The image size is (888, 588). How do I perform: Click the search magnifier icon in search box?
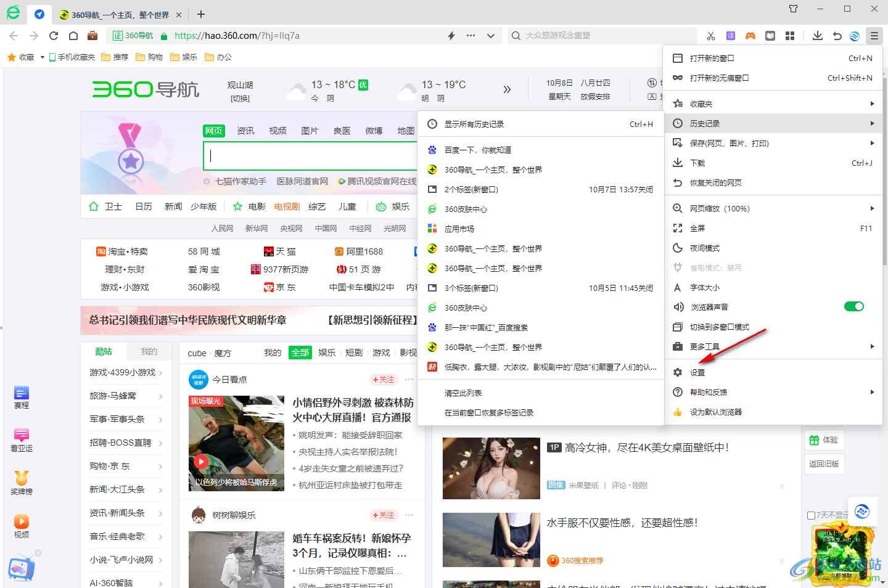[516, 36]
